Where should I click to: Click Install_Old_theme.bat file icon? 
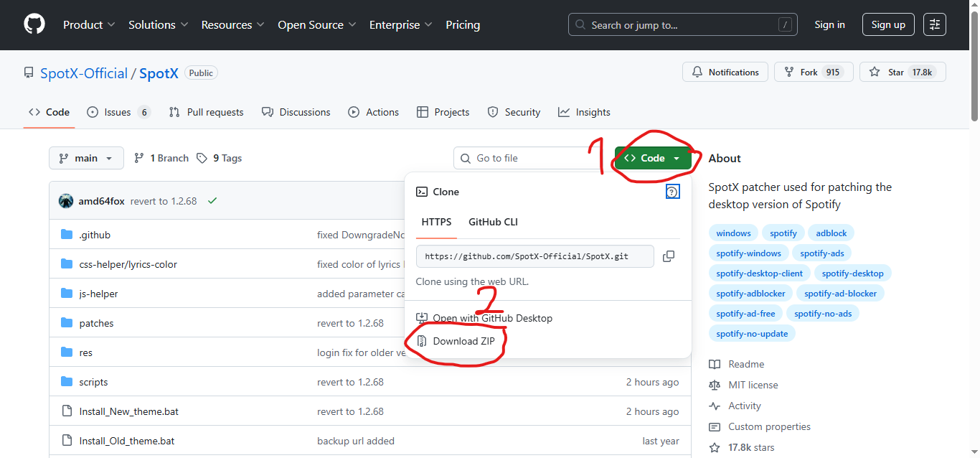(x=67, y=441)
